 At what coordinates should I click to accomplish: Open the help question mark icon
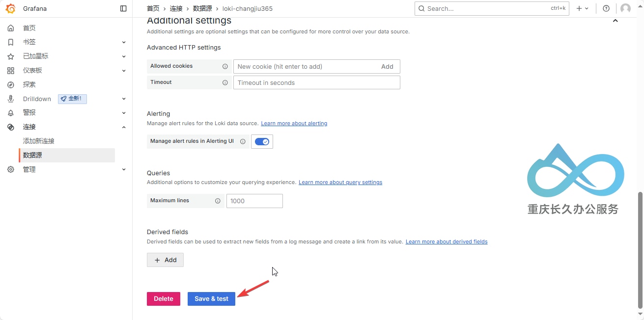[x=606, y=8]
